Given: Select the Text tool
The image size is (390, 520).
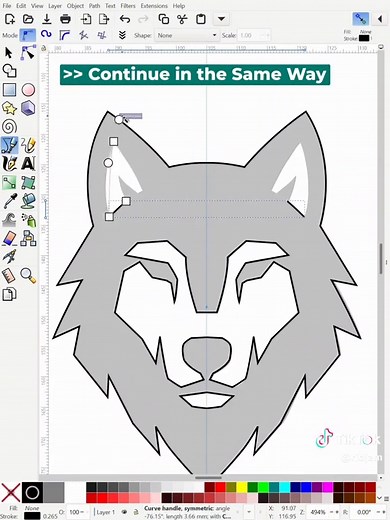Looking at the screenshot, I should coord(28,164).
